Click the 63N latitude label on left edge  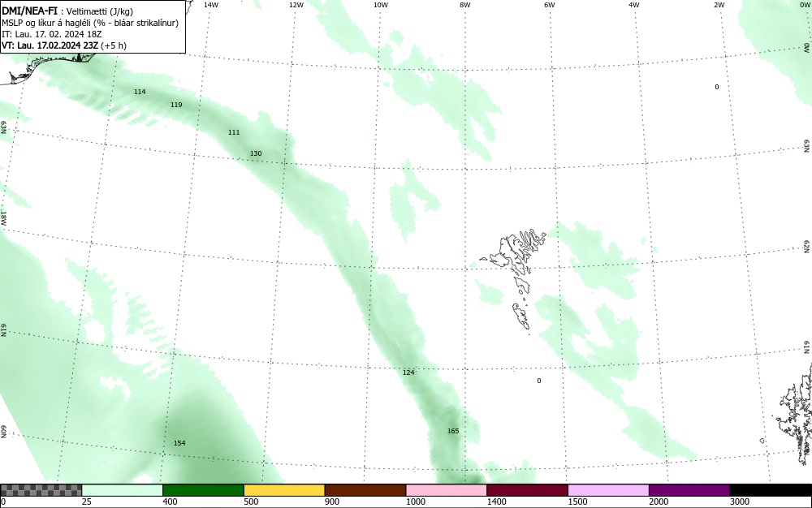(x=3, y=127)
